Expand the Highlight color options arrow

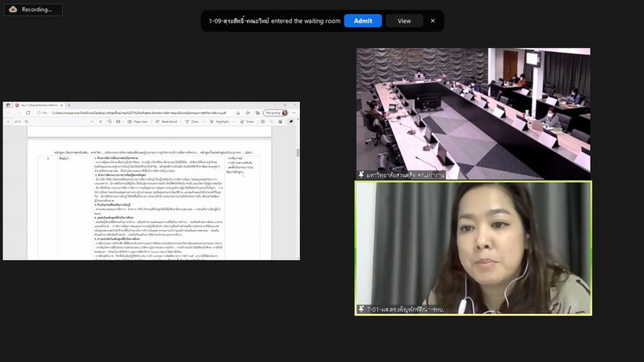tap(234, 122)
